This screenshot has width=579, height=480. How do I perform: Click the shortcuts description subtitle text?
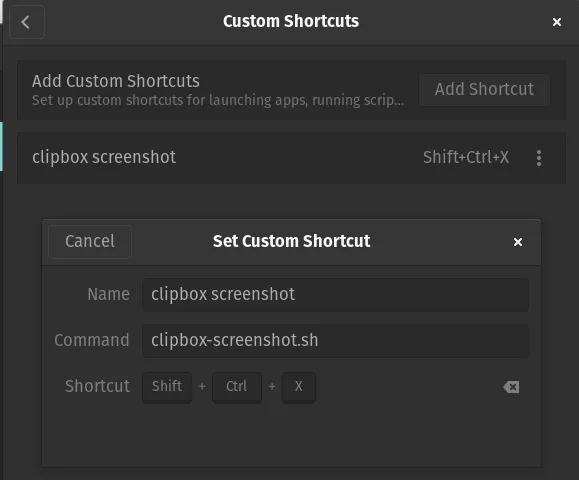(218, 100)
